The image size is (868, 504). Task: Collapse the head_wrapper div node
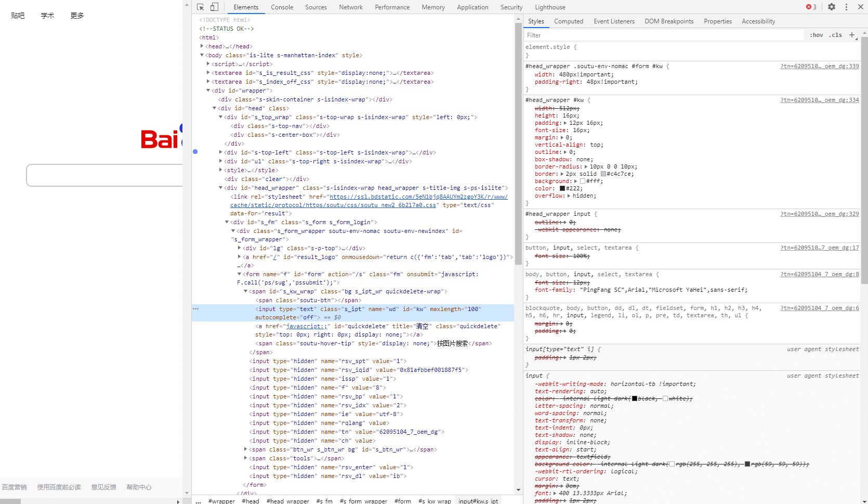click(221, 188)
